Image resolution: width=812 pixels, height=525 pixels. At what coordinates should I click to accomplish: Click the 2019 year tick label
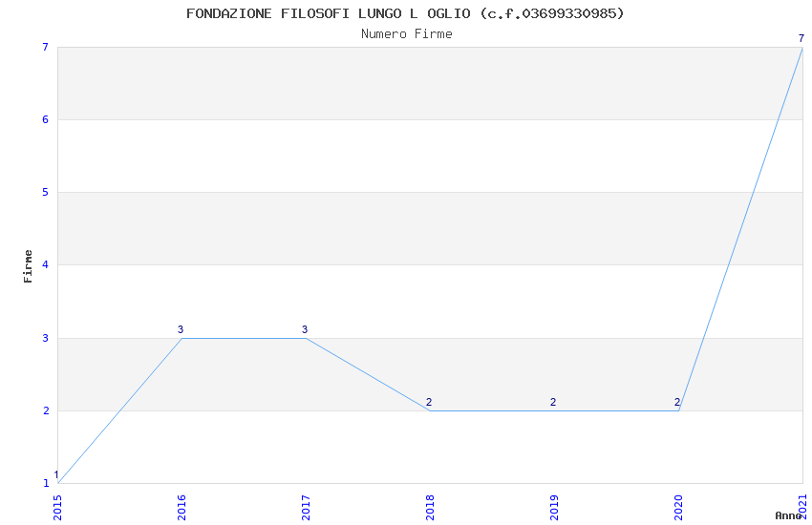555,508
